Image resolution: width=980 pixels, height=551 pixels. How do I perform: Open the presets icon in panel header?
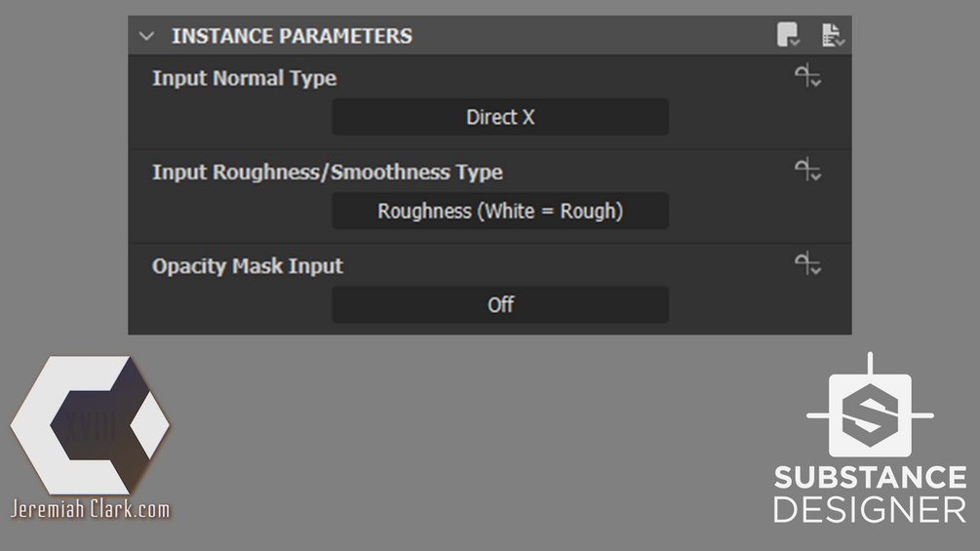pos(788,36)
